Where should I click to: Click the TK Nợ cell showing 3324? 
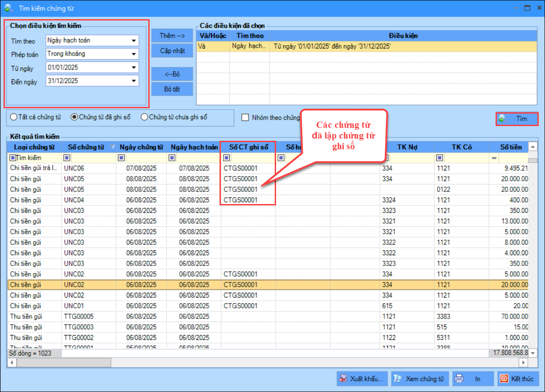point(407,200)
